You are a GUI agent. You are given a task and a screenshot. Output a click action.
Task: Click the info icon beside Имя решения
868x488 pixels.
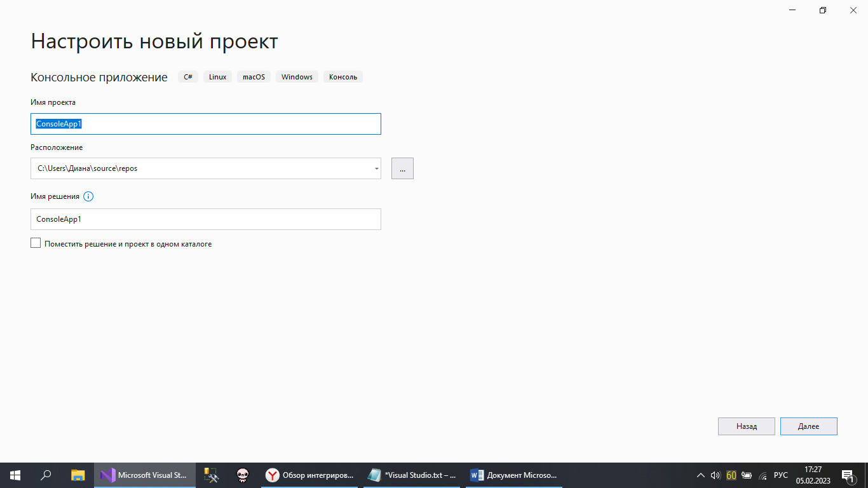pyautogui.click(x=88, y=196)
